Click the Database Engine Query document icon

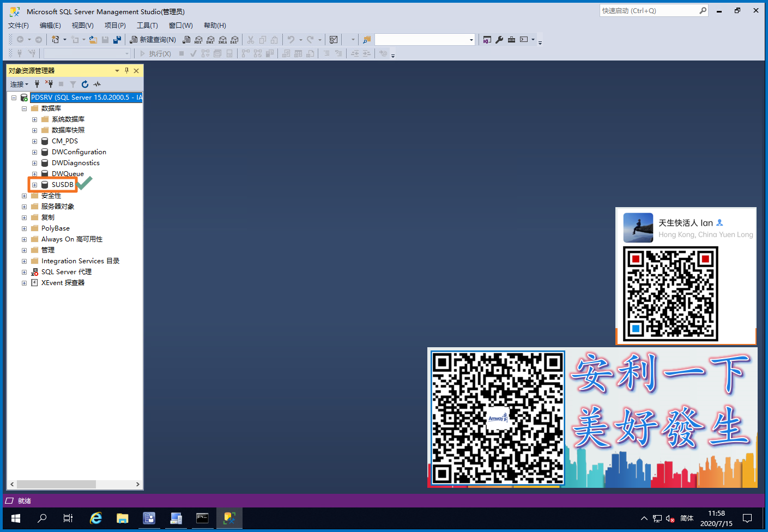click(x=186, y=39)
